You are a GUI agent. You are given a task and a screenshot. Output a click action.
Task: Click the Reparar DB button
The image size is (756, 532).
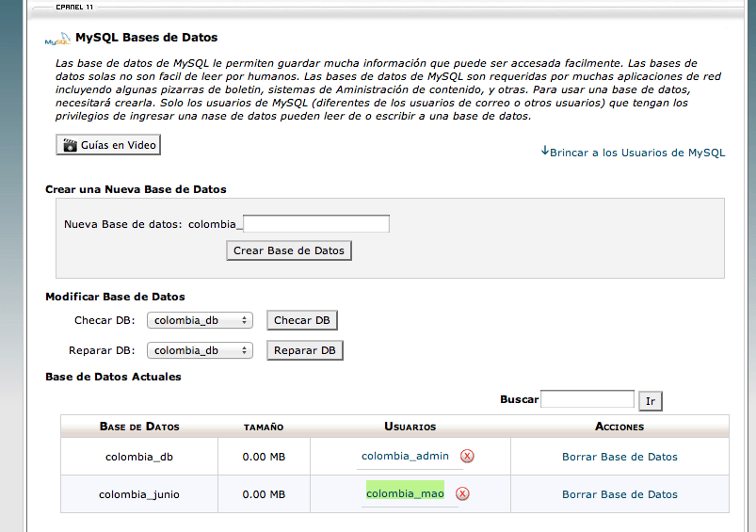(x=305, y=350)
